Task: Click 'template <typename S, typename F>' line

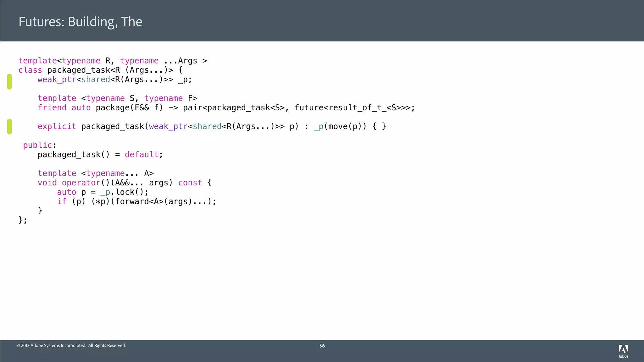Action: click(x=117, y=98)
